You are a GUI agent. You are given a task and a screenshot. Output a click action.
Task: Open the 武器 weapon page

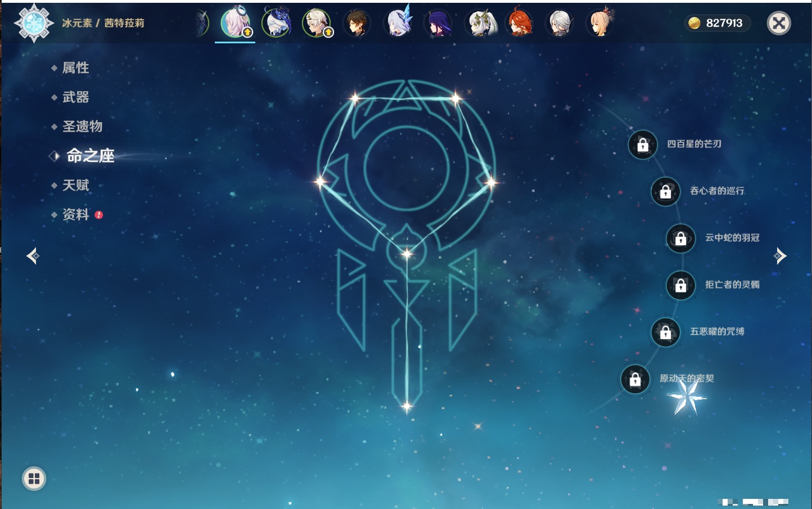click(75, 97)
